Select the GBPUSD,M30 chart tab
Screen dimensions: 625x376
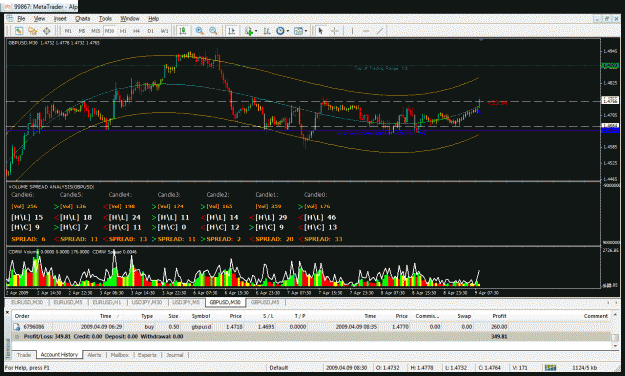coord(225,302)
